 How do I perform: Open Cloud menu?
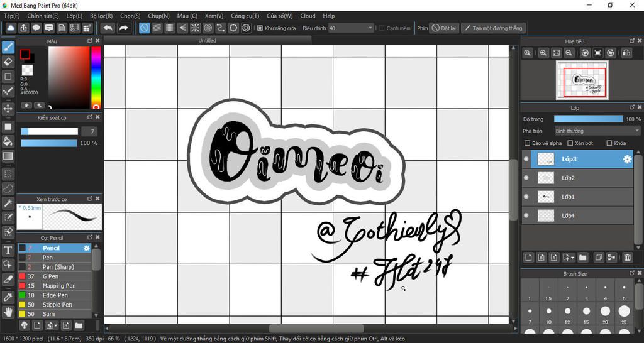[x=308, y=16]
